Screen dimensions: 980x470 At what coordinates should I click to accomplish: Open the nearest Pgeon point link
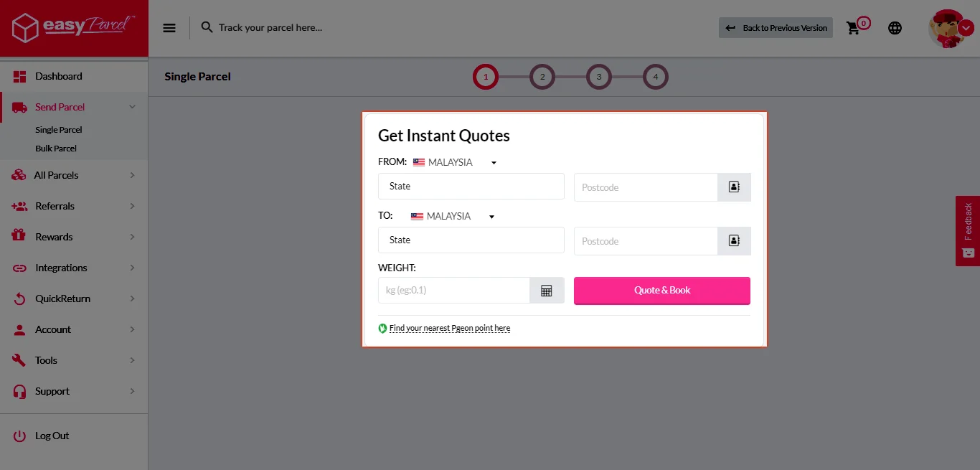tap(449, 328)
